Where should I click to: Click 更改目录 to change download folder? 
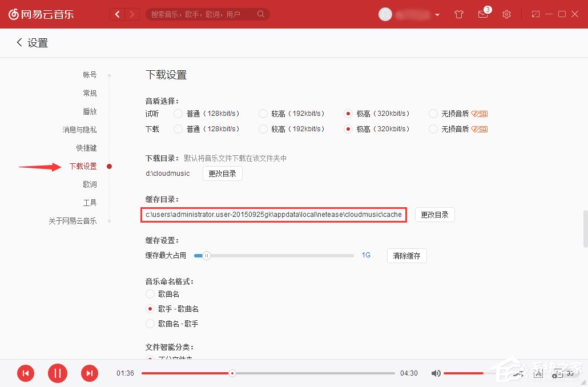(222, 174)
